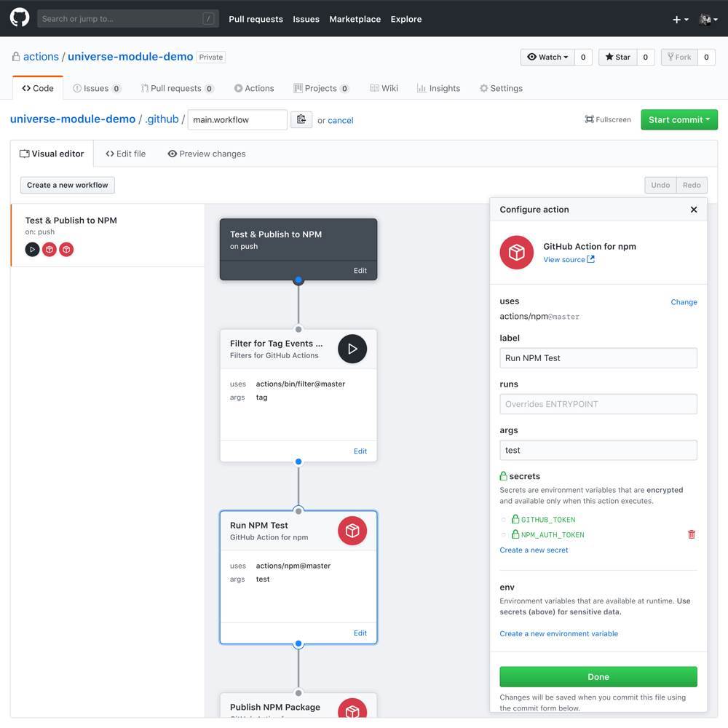The width and height of the screenshot is (728, 728).
Task: Toggle the NPM_AUTH_TOKEN secret checkbox
Action: [504, 534]
